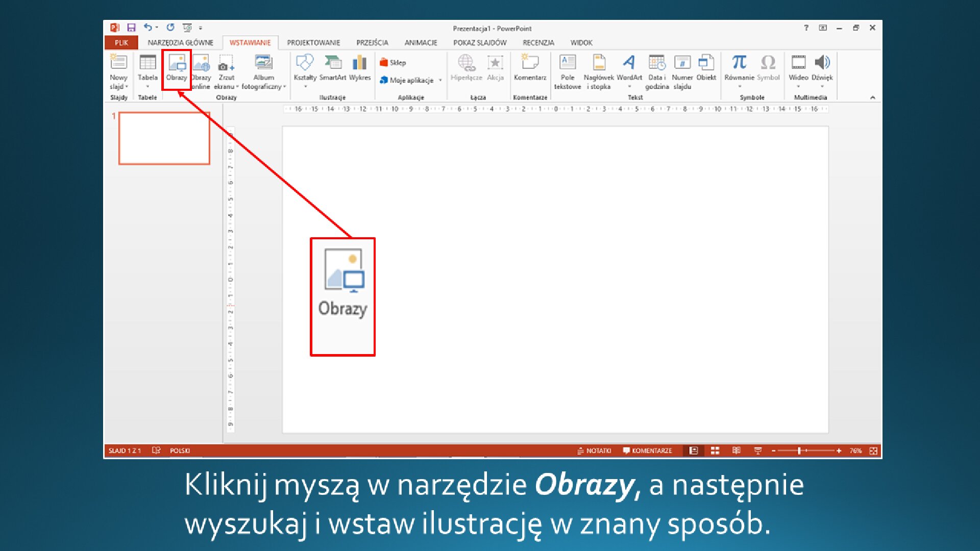The image size is (980, 551).
Task: Switch to the PROJEKTOWANIE tab
Action: point(314,43)
